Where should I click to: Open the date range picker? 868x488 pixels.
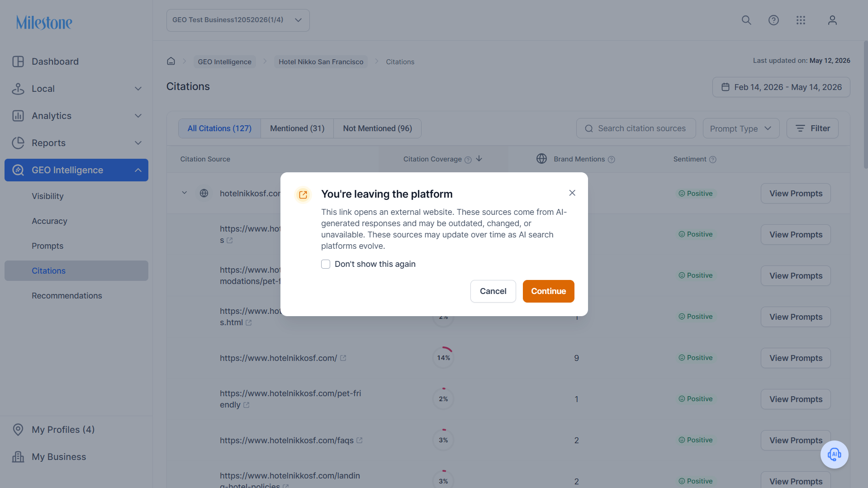[x=781, y=87]
